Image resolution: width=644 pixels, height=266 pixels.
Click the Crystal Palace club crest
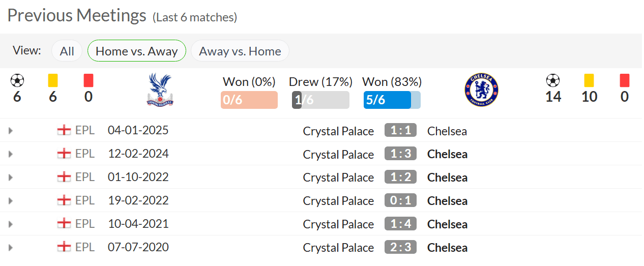160,90
